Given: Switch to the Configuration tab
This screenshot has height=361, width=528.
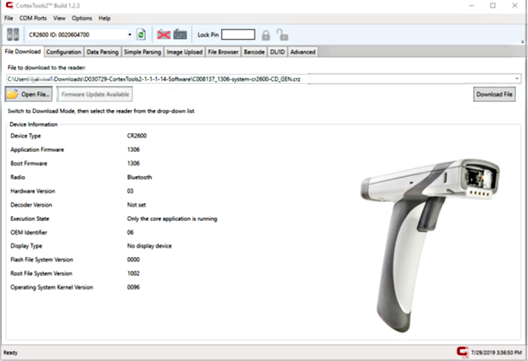Looking at the screenshot, I should click(x=64, y=52).
